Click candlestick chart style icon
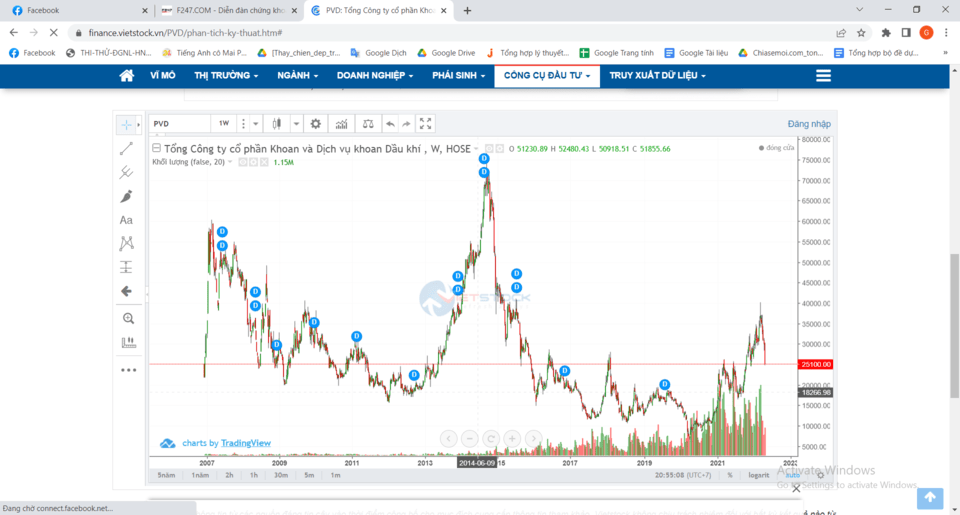This screenshot has height=515, width=960. (277, 124)
